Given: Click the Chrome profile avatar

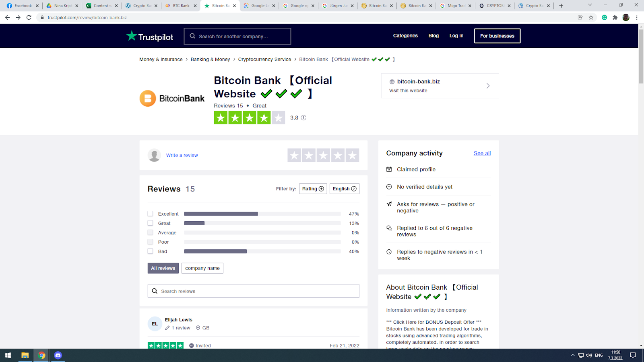Looking at the screenshot, I should pos(626,17).
